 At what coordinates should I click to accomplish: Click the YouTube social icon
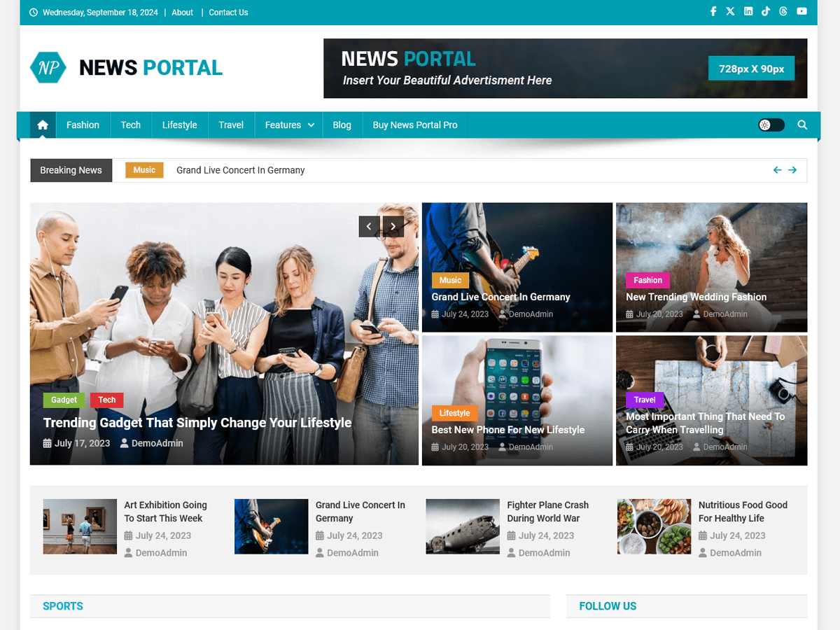click(802, 11)
